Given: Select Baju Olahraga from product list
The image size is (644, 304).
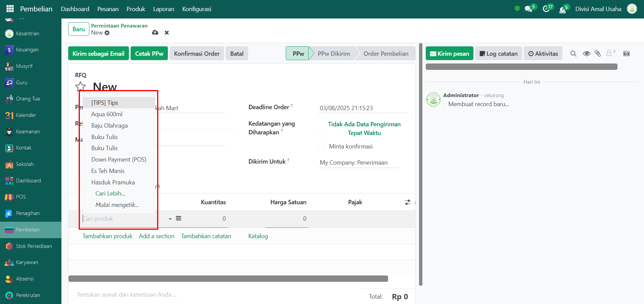Looking at the screenshot, I should coord(109,126).
